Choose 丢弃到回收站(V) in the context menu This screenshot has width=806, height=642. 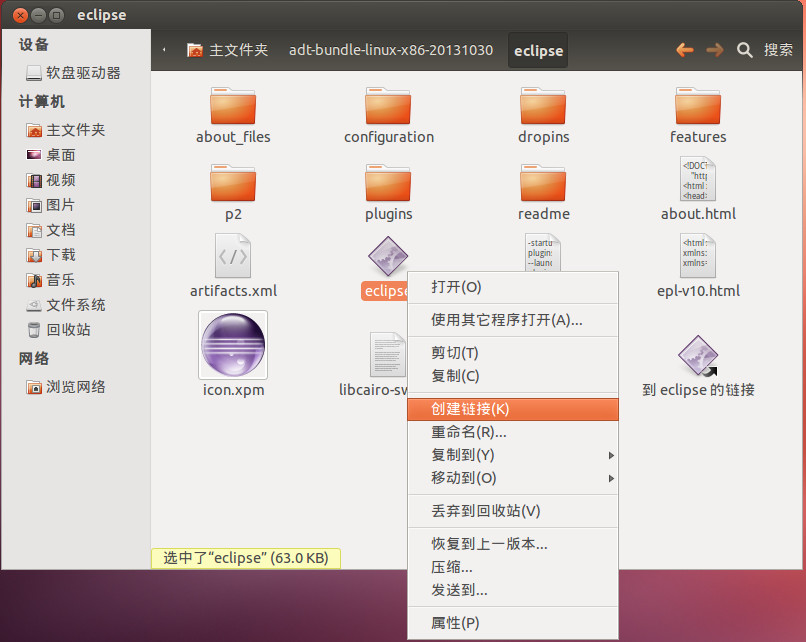512,511
